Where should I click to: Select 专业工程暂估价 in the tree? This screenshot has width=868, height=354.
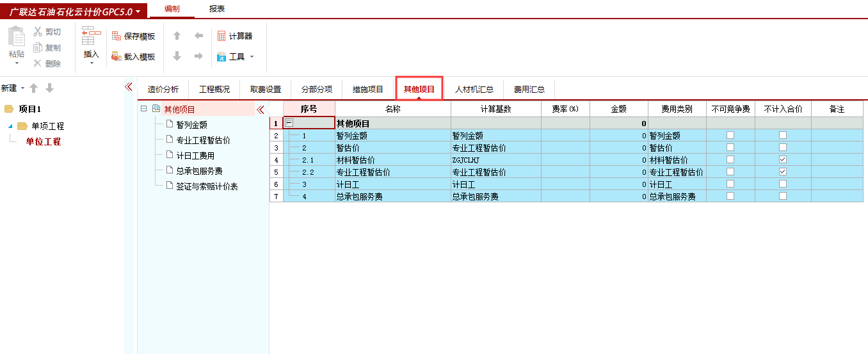point(203,140)
